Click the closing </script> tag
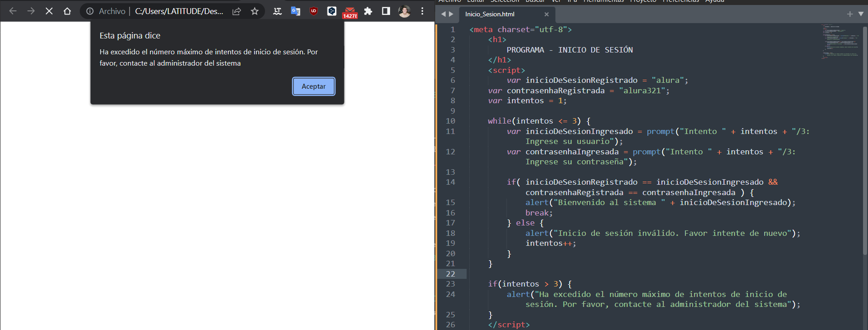The width and height of the screenshot is (868, 330). pos(509,325)
